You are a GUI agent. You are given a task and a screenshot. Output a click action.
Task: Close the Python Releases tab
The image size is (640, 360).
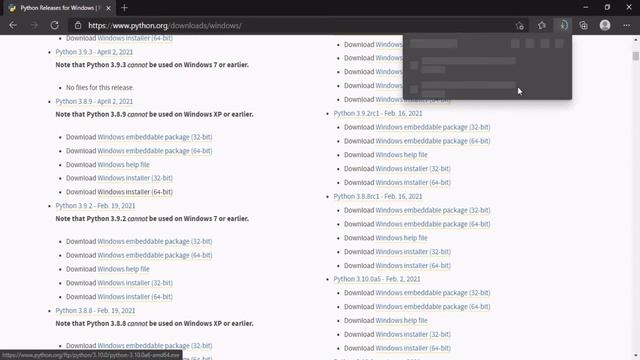coord(108,8)
